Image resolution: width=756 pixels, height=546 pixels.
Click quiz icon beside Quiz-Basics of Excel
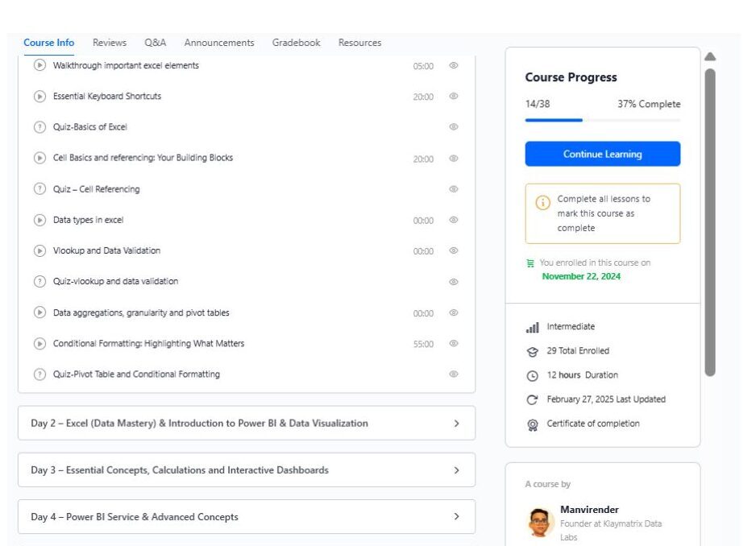[x=39, y=127]
